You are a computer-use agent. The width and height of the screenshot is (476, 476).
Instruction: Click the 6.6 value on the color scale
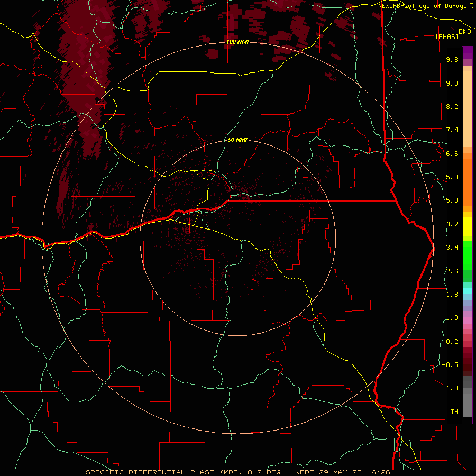(452, 153)
